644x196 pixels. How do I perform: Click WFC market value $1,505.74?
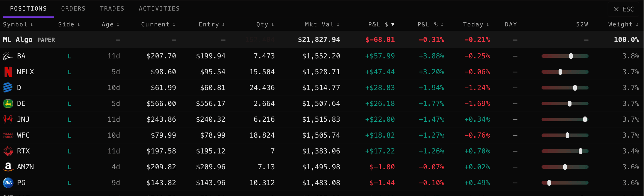[x=321, y=135]
